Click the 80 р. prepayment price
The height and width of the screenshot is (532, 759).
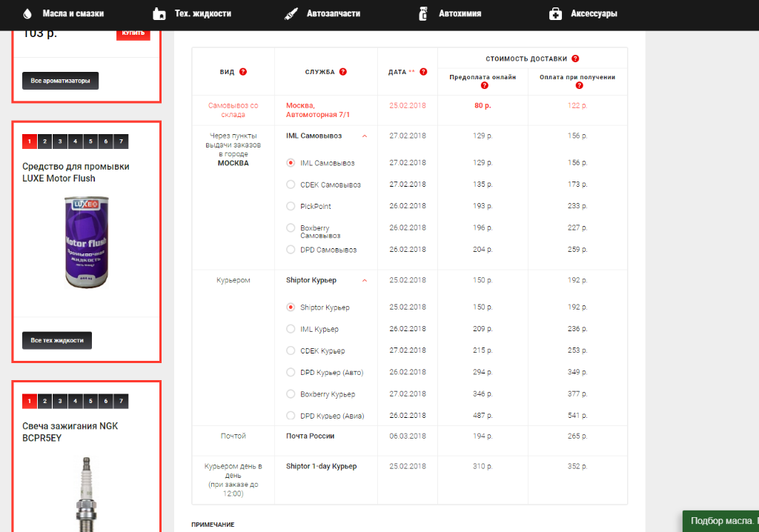pyautogui.click(x=483, y=105)
